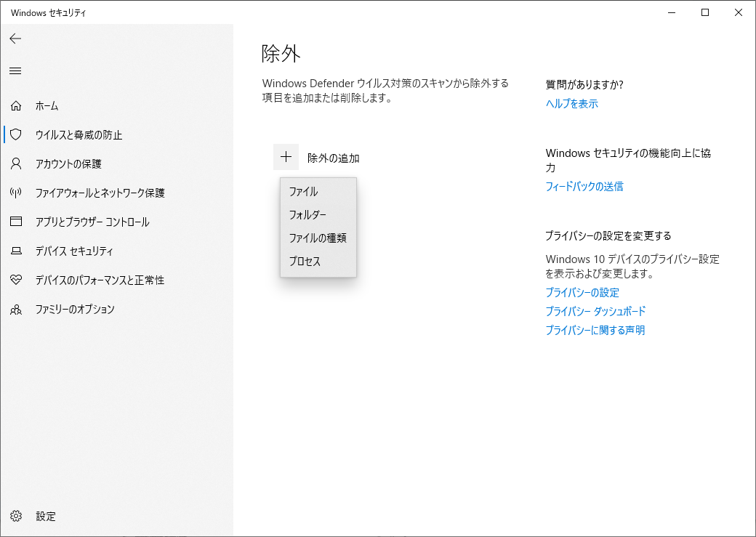Open アプリとブラウザー コントロール label
This screenshot has height=537, width=756.
click(92, 222)
